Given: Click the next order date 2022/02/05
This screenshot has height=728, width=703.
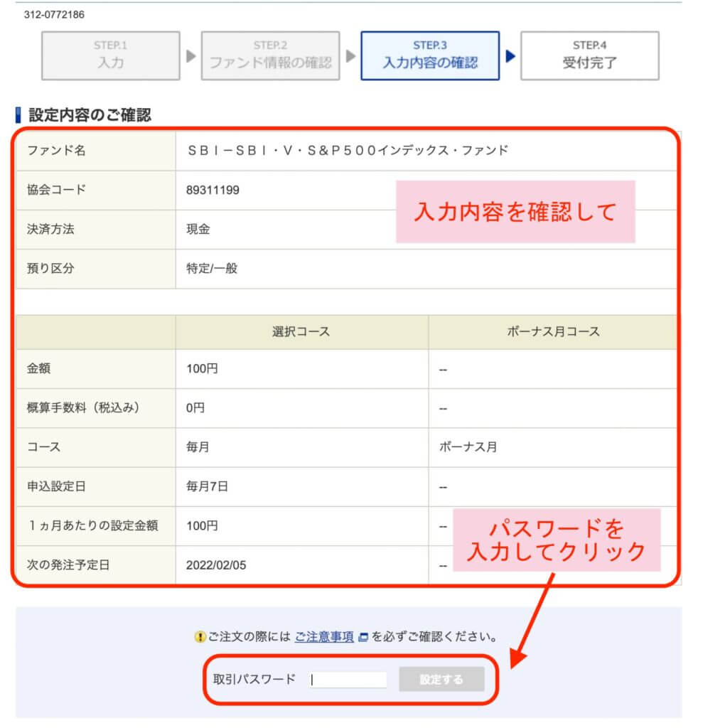Looking at the screenshot, I should (x=216, y=565).
